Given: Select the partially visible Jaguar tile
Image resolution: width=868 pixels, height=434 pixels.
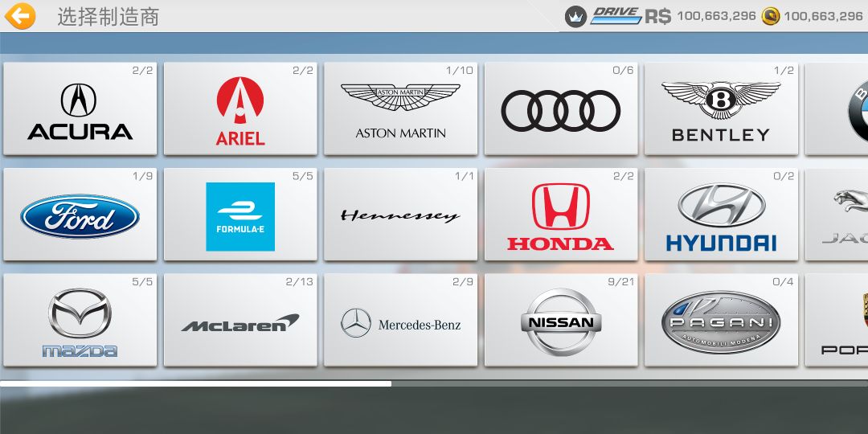Looking at the screenshot, I should pos(837,215).
